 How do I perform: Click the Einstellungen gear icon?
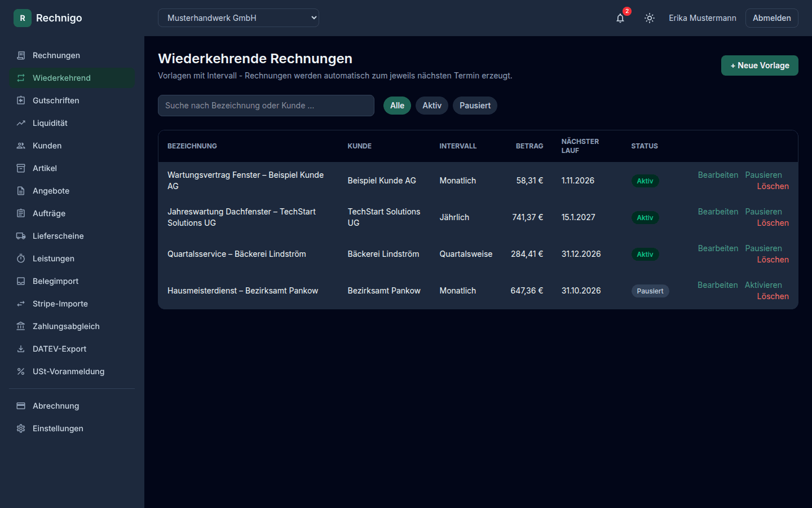pos(21,428)
